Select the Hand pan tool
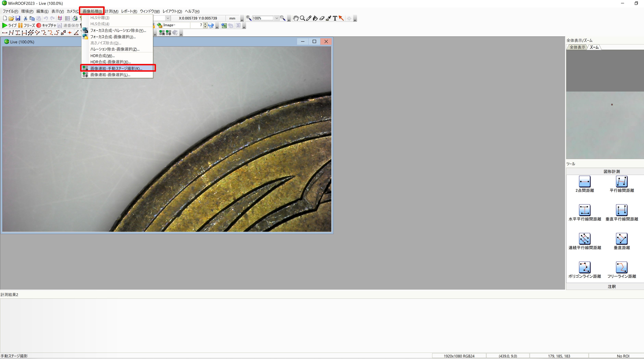The width and height of the screenshot is (644, 359). (x=296, y=18)
